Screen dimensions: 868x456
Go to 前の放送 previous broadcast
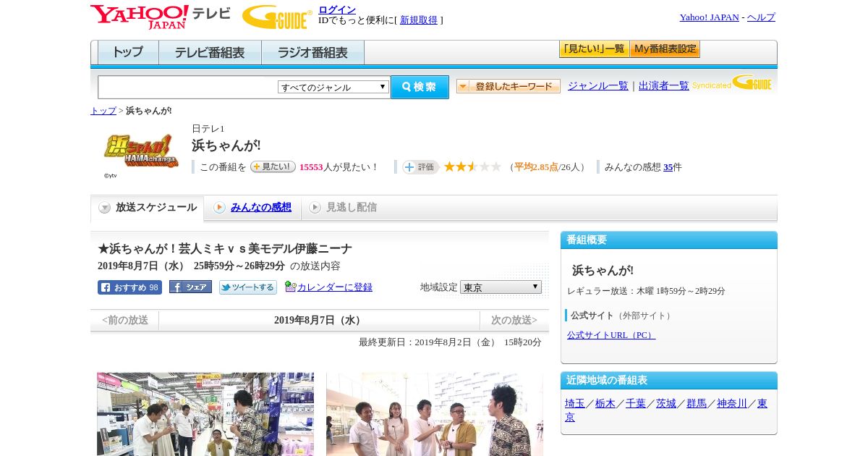coord(124,320)
